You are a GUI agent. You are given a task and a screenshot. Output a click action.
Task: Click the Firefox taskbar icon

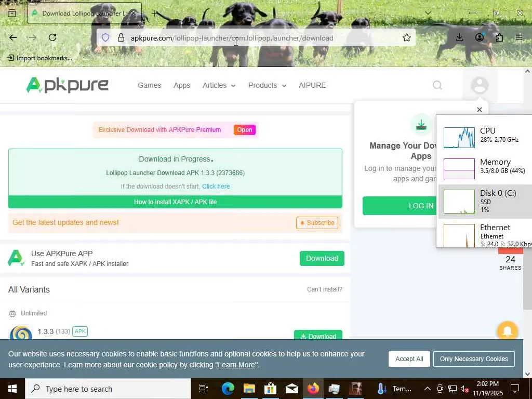tap(313, 389)
